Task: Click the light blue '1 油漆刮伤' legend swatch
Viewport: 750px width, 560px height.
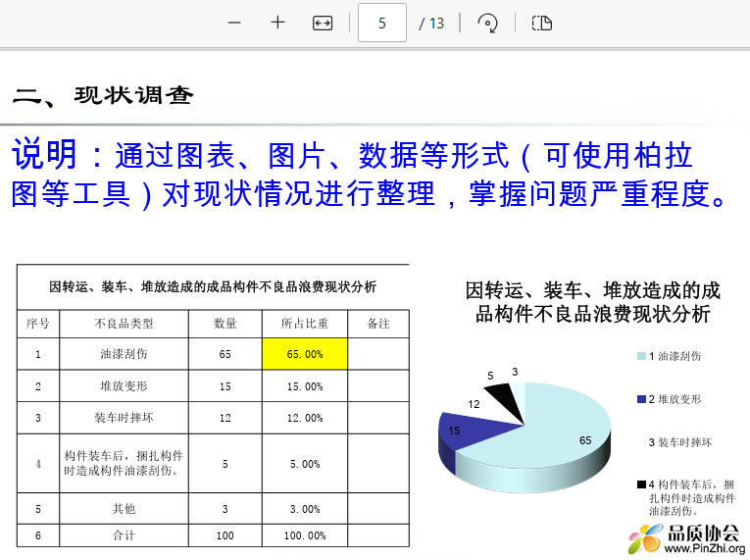Action: tap(641, 356)
